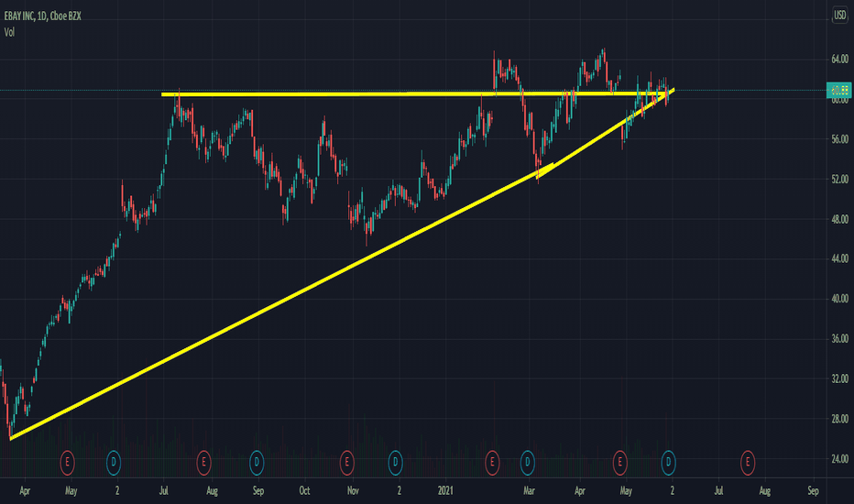The height and width of the screenshot is (504, 854).
Task: Click the dividend D marker near June 2020
Action: pyautogui.click(x=114, y=463)
